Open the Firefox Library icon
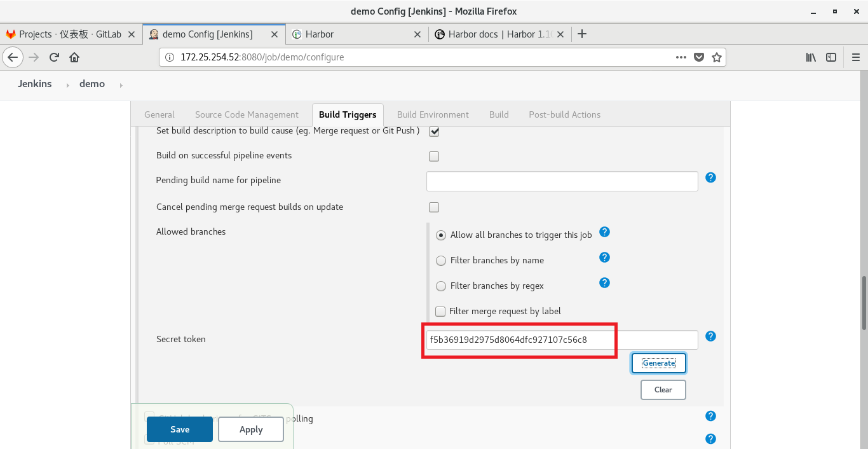Screen dimensions: 868x449 pyautogui.click(x=811, y=57)
